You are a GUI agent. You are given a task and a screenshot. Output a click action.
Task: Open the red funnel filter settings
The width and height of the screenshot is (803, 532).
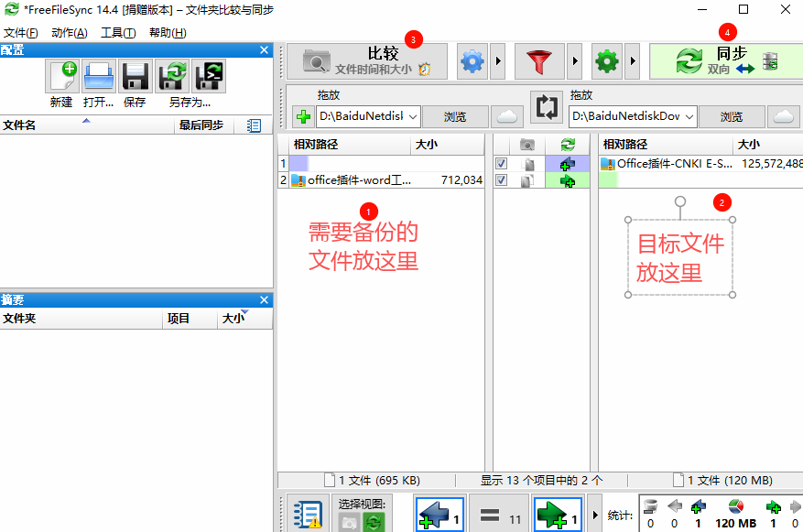(x=539, y=62)
